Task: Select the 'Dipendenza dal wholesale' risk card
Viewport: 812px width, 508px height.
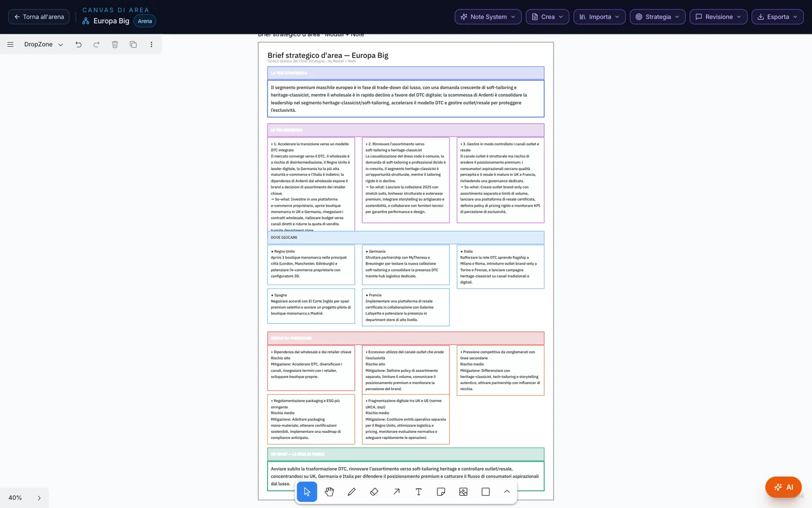Action: 311,368
